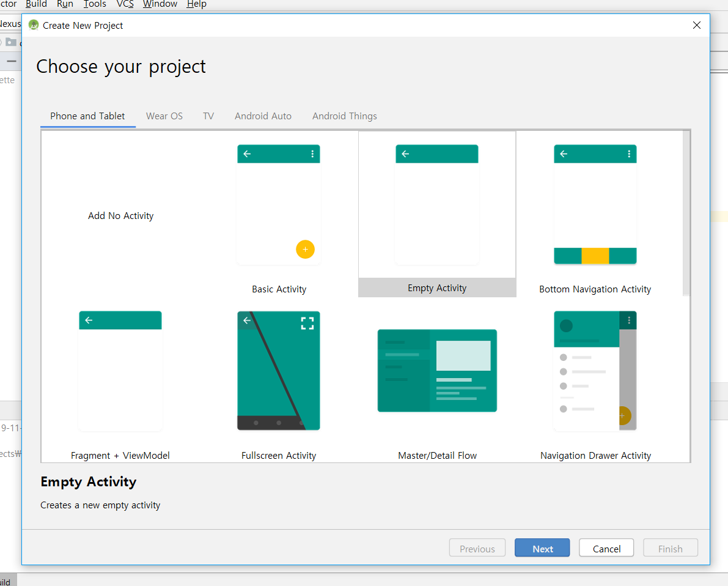
Task: Click the Finish button
Action: [671, 548]
